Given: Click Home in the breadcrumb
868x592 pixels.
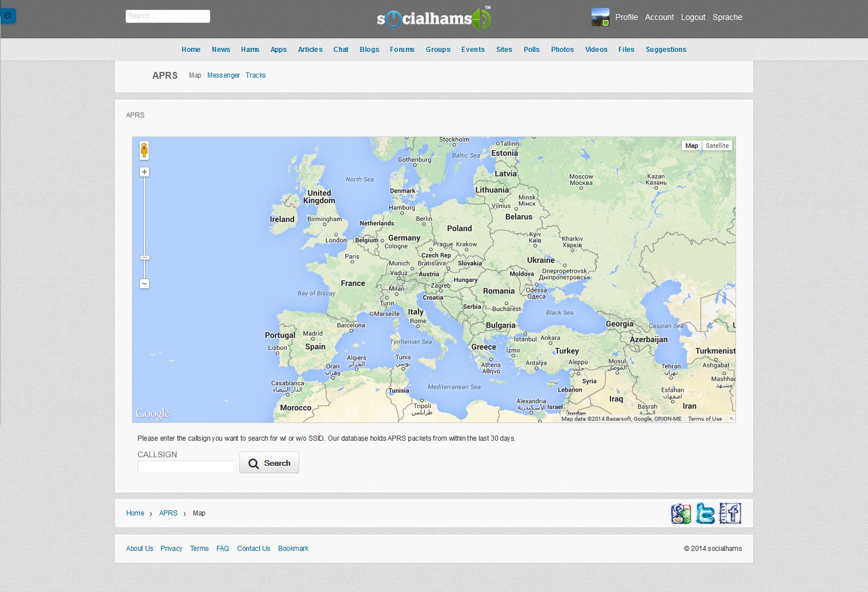Looking at the screenshot, I should pos(135,513).
